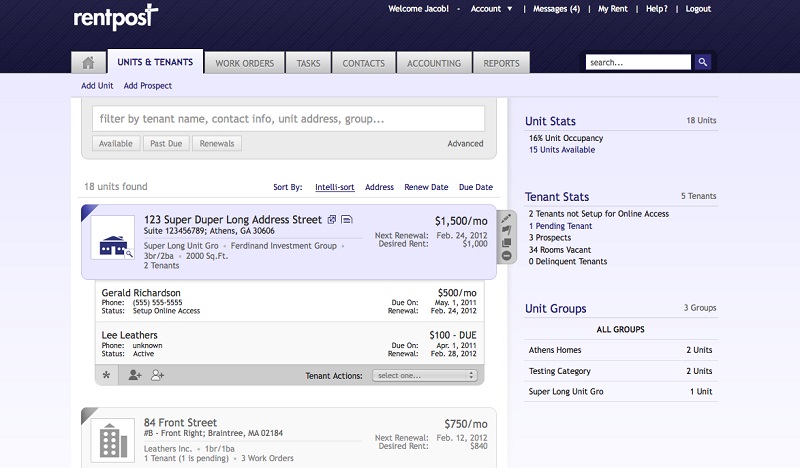800x468 pixels.
Task: Open 84 Front Street unit
Action: (180, 423)
